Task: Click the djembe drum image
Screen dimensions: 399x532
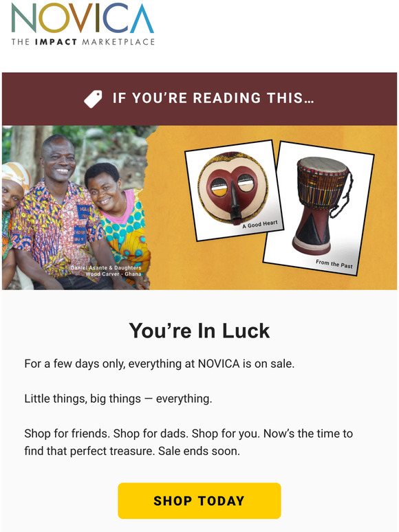Action: [322, 205]
